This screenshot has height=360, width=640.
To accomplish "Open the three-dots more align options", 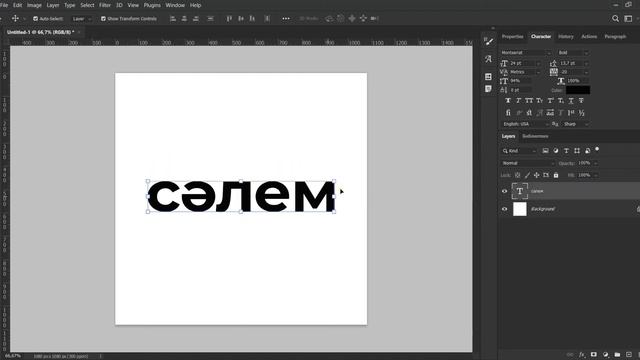I will (286, 18).
